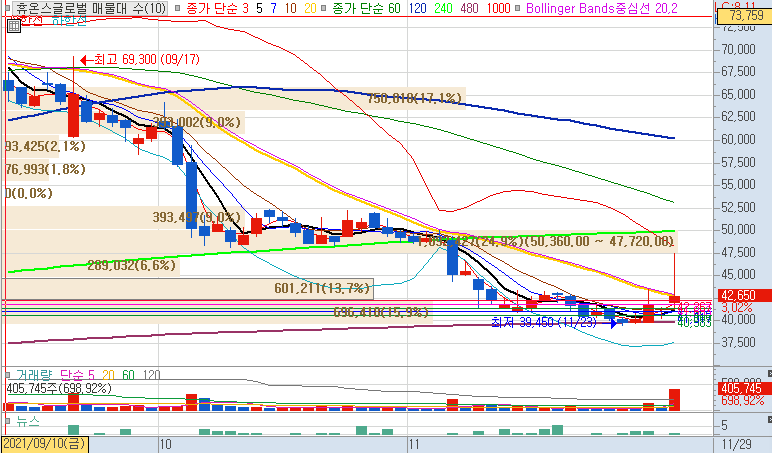The image size is (772, 453).
Task: Click the 405,745주(698.92%) volume readout
Action: click(59, 388)
